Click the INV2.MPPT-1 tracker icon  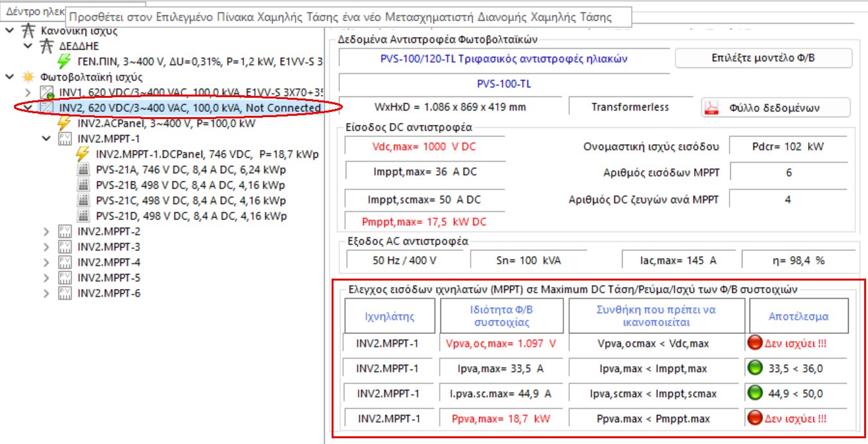[64, 139]
